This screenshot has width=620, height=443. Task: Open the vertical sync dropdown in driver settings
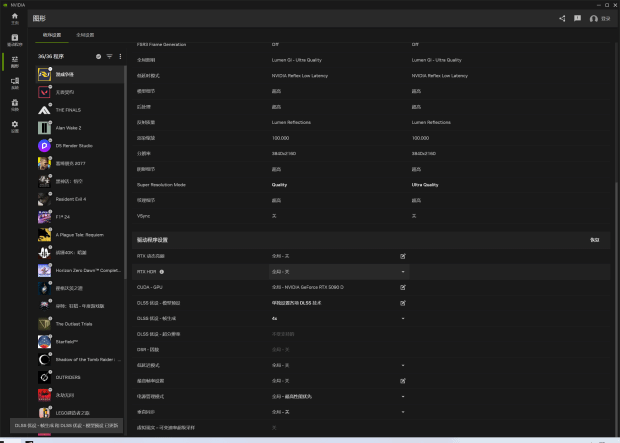tap(339, 412)
